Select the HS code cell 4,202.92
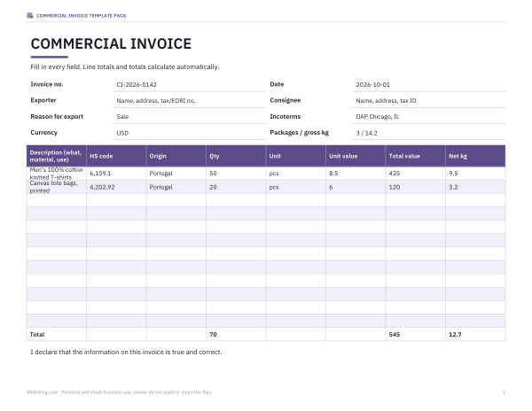The width and height of the screenshot is (532, 411). [116, 187]
